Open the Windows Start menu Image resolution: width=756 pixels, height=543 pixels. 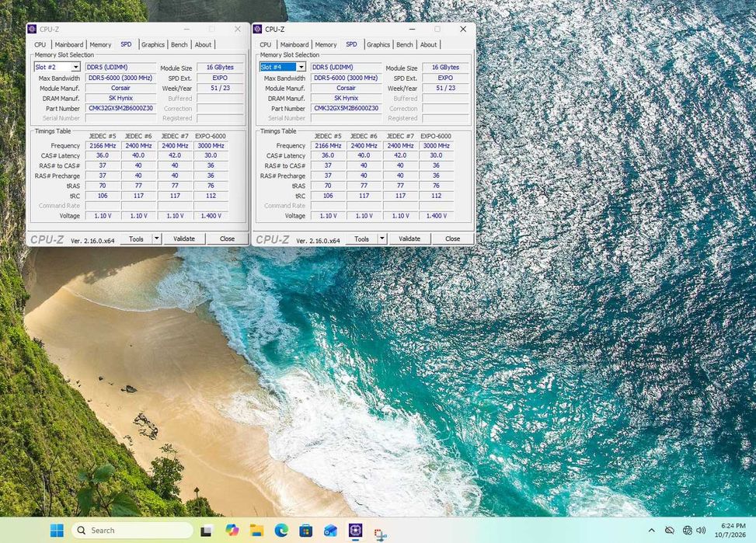point(57,531)
